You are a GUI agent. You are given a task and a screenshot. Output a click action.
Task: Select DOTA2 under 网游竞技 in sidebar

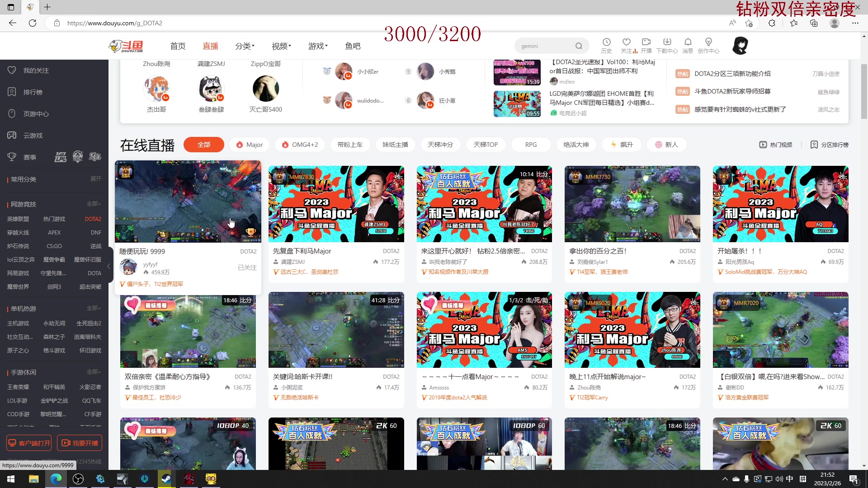coord(93,219)
